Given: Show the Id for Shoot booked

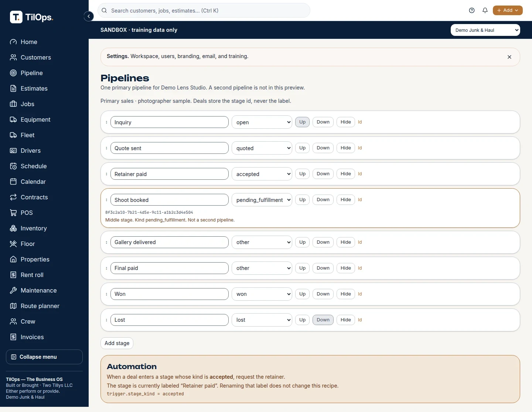Looking at the screenshot, I should tap(360, 200).
